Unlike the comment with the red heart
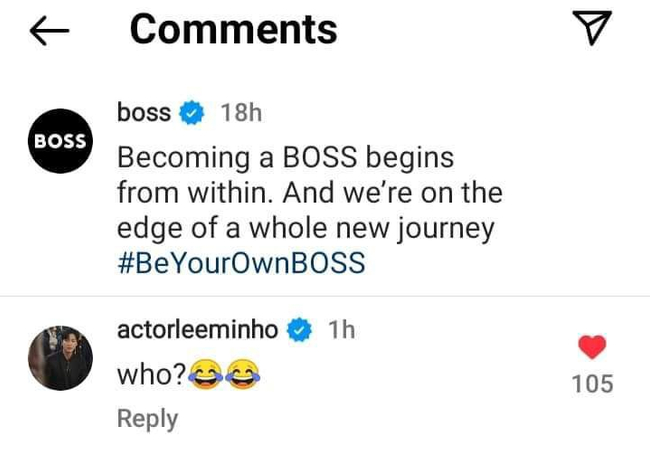Viewport: 650px width, 474px height. [x=593, y=348]
